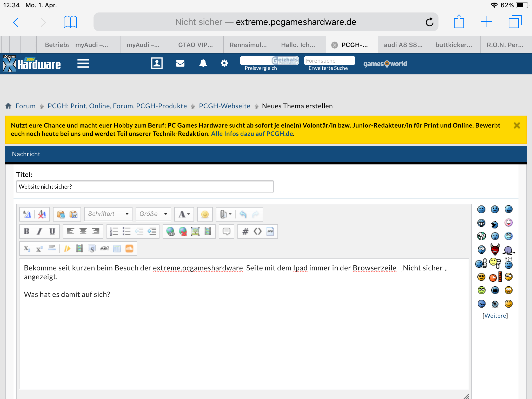Toggle centered text alignment
Image resolution: width=532 pixels, height=399 pixels.
(83, 231)
